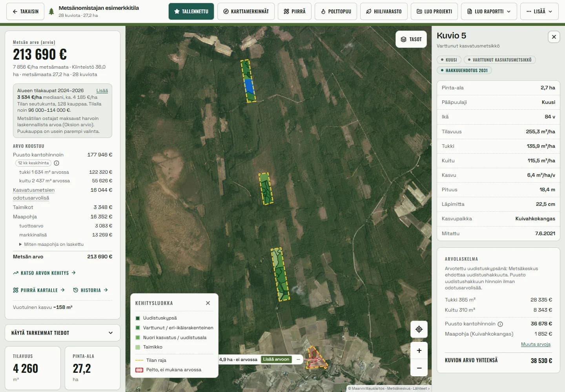Click the Lisää arvoon button on map

(x=276, y=359)
